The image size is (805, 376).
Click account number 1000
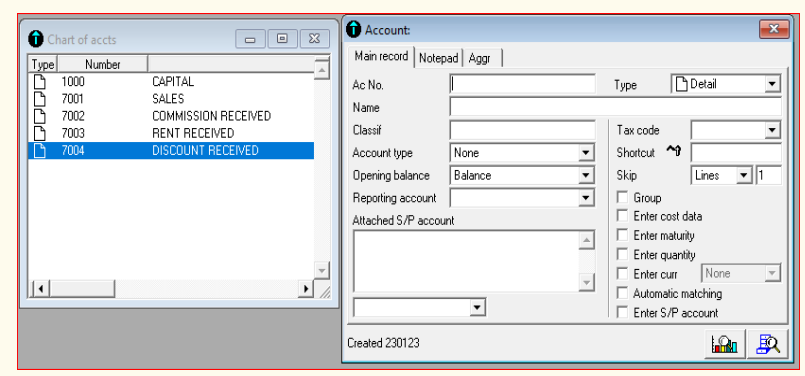click(73, 82)
